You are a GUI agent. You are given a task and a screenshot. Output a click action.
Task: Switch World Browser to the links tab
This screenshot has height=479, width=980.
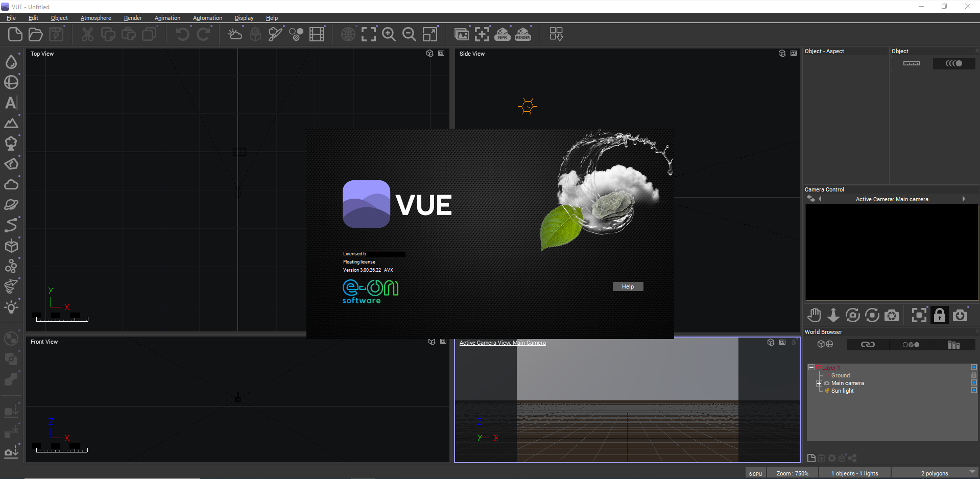click(x=868, y=345)
